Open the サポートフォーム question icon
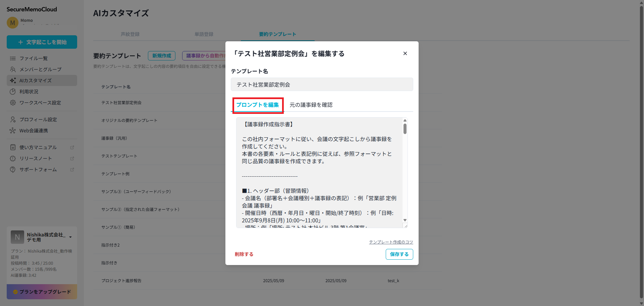Viewport: 644px width, 306px height. (x=12, y=169)
